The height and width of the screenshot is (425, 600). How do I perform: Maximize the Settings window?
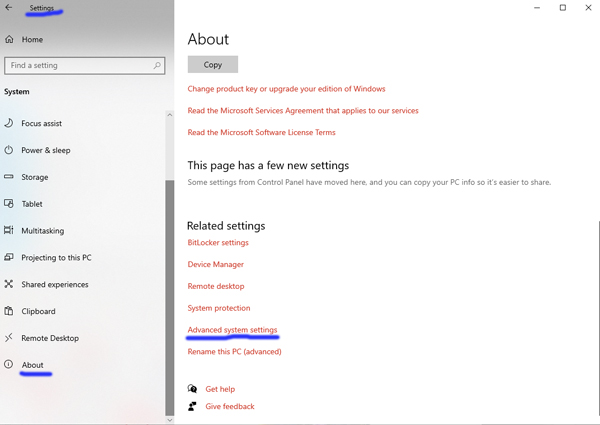[x=562, y=8]
